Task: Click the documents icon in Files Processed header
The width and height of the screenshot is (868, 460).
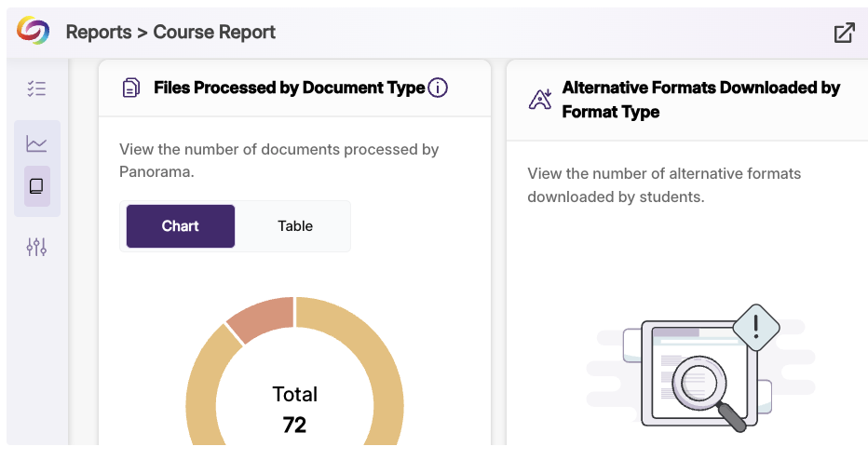Action: coord(130,88)
